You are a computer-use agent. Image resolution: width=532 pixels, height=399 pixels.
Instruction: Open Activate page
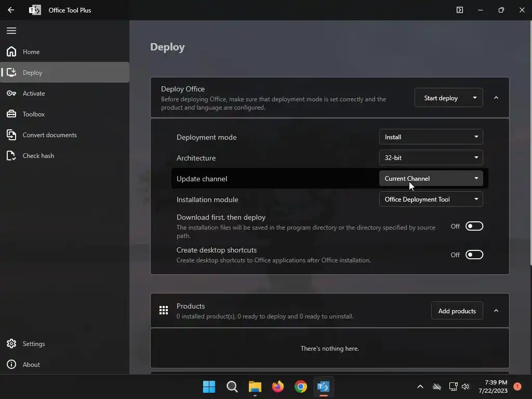(x=64, y=93)
